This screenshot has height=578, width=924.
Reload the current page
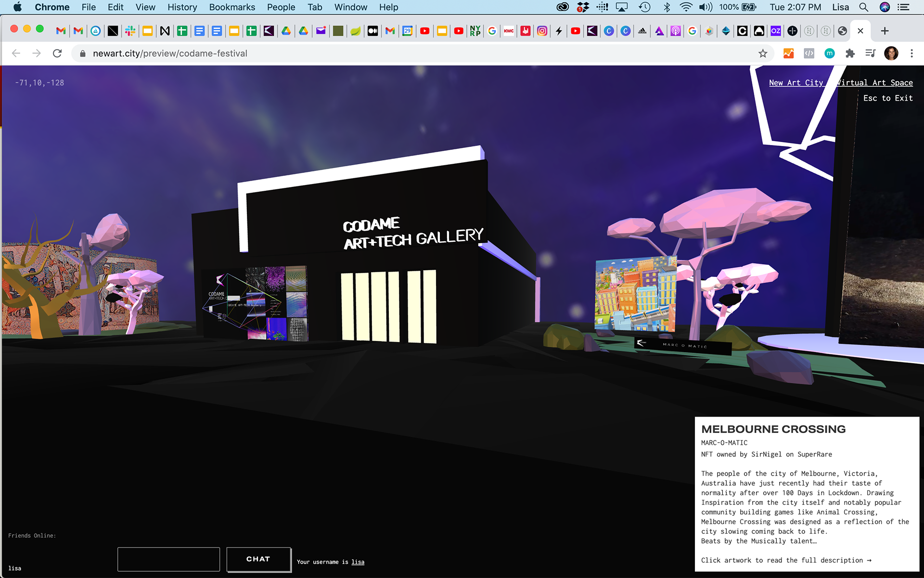[57, 53]
